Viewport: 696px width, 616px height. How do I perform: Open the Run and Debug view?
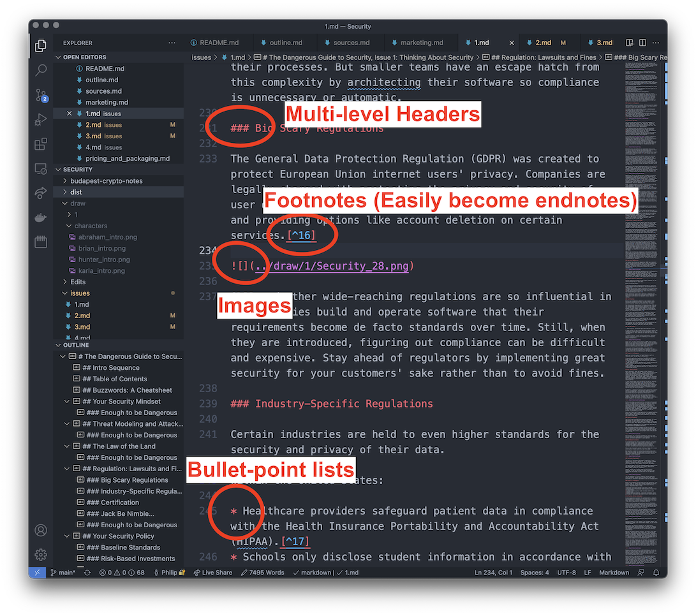click(40, 120)
